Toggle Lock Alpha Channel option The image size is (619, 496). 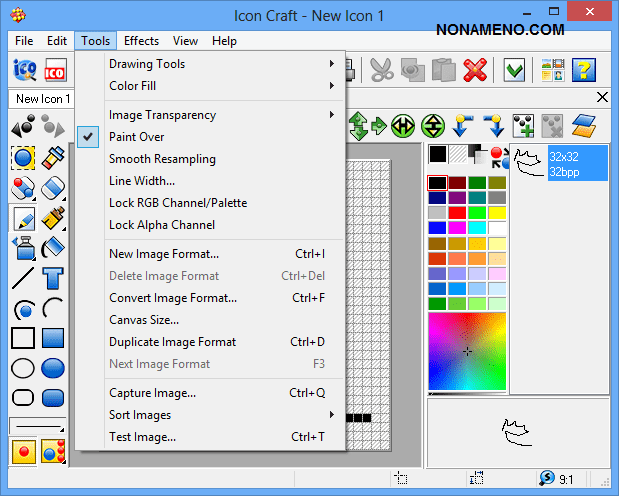point(161,225)
